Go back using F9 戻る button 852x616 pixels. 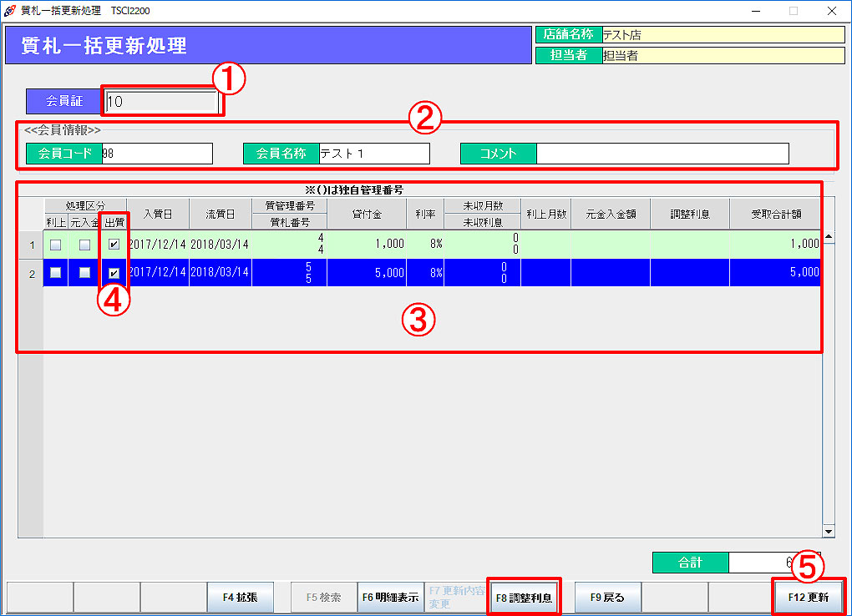pyautogui.click(x=607, y=598)
